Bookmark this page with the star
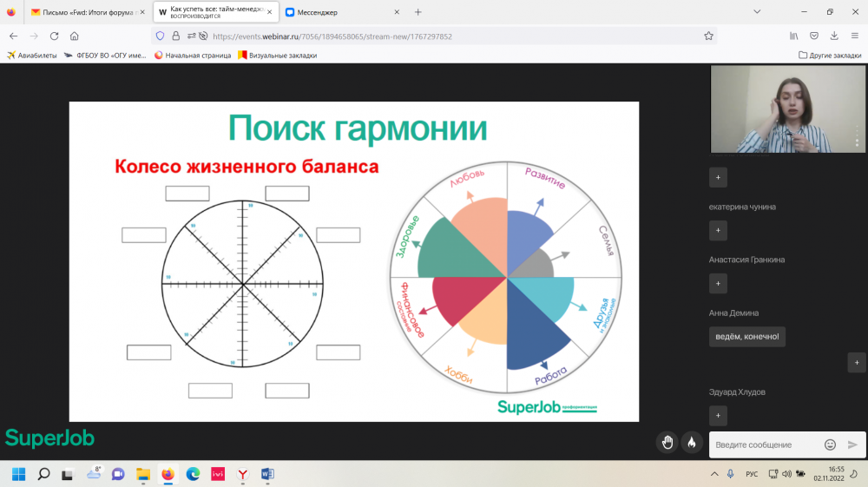 (708, 36)
